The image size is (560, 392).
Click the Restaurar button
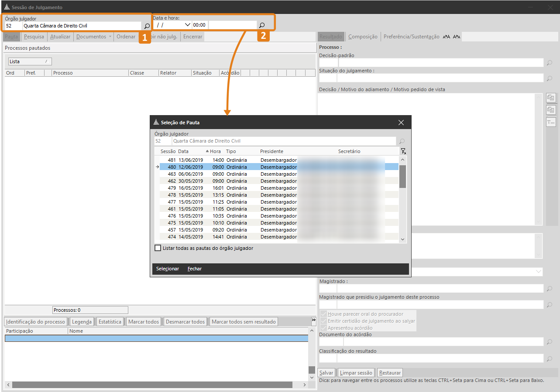click(x=389, y=373)
